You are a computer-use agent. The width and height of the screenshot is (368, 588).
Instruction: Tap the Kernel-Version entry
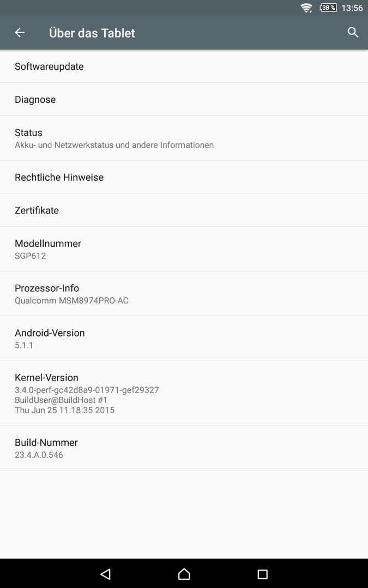184,394
